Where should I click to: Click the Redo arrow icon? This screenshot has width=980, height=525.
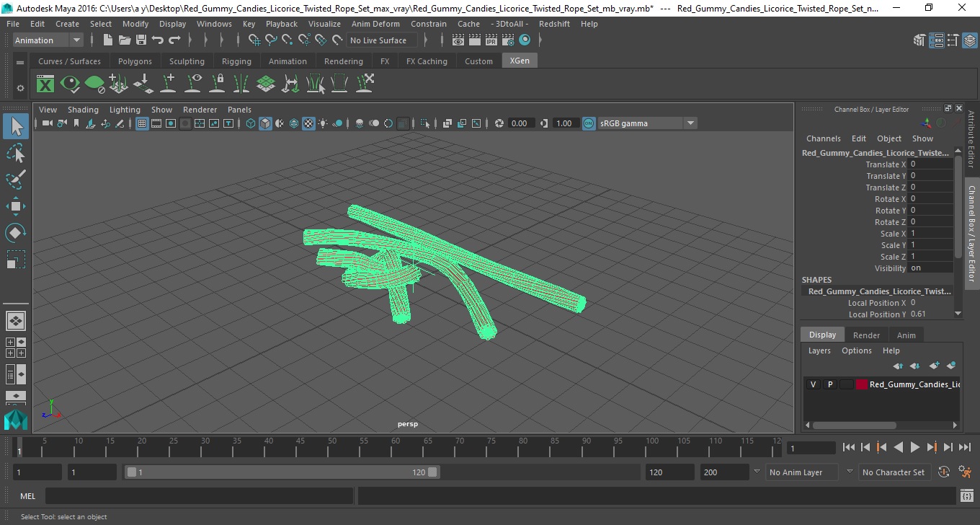(x=174, y=40)
